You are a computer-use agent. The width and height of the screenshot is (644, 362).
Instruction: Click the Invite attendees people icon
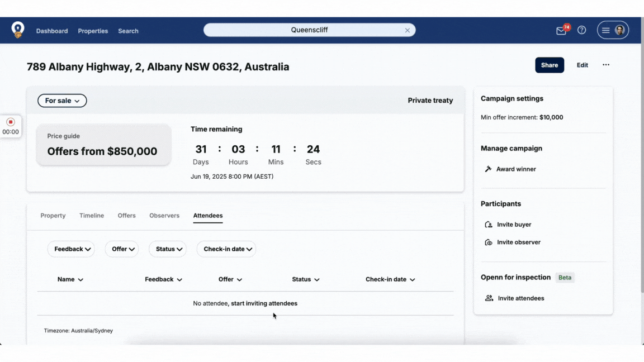pyautogui.click(x=489, y=298)
